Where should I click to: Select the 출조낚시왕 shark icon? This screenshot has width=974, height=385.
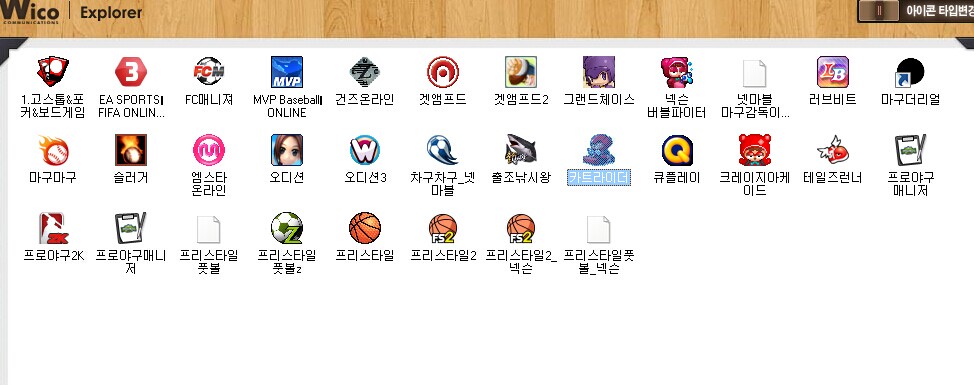click(x=521, y=150)
